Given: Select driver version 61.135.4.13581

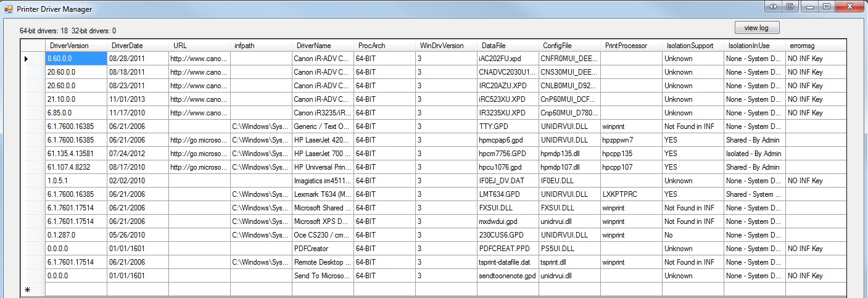Looking at the screenshot, I should tap(76, 154).
